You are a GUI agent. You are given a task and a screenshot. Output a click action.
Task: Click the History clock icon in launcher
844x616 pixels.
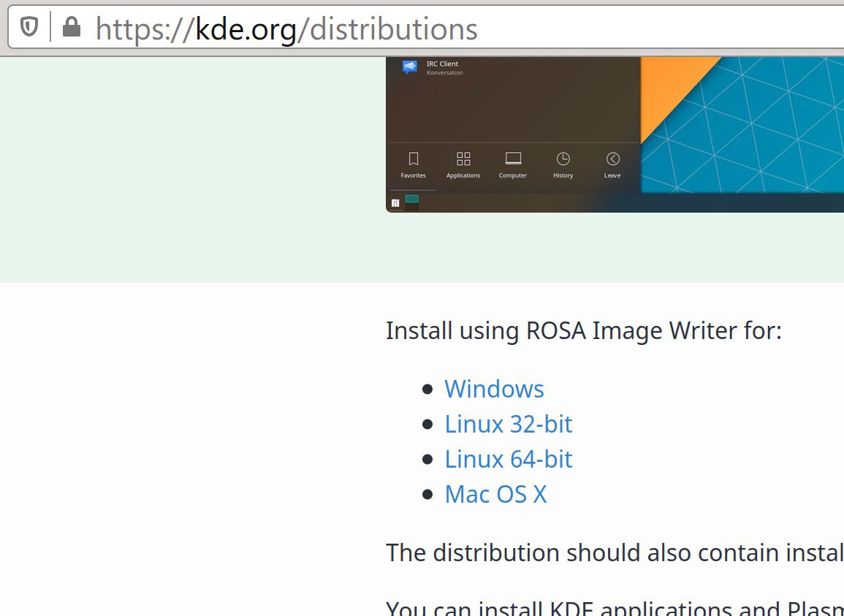563,159
